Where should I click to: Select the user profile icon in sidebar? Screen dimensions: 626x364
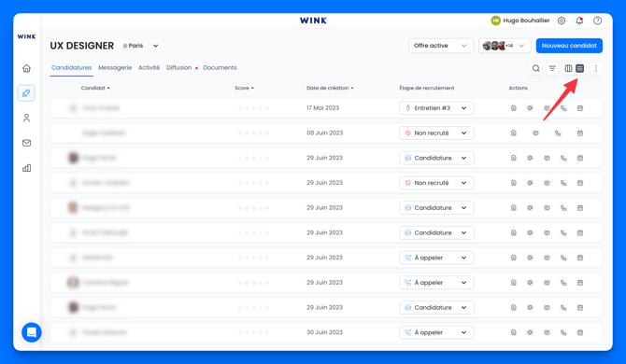[26, 118]
